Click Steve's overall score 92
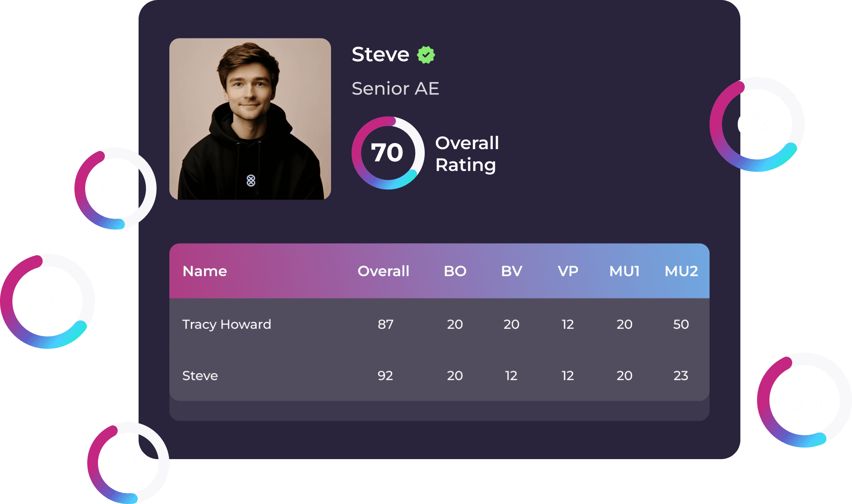This screenshot has width=852, height=504. click(x=385, y=376)
